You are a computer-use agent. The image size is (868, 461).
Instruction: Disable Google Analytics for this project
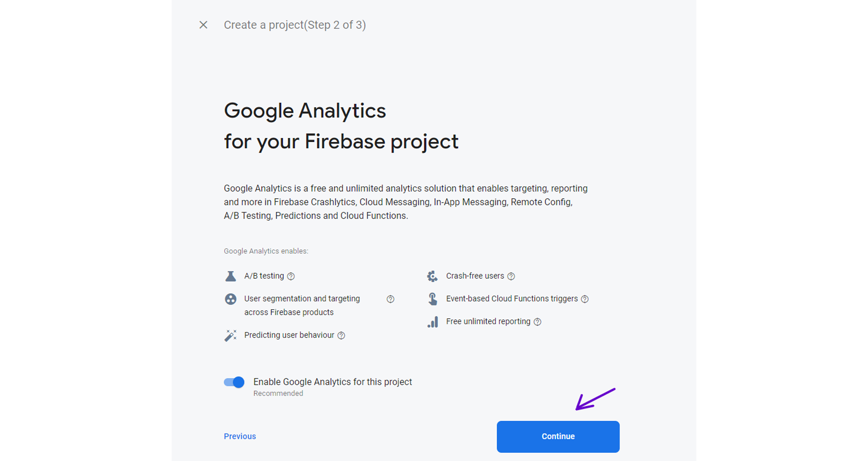pos(234,382)
